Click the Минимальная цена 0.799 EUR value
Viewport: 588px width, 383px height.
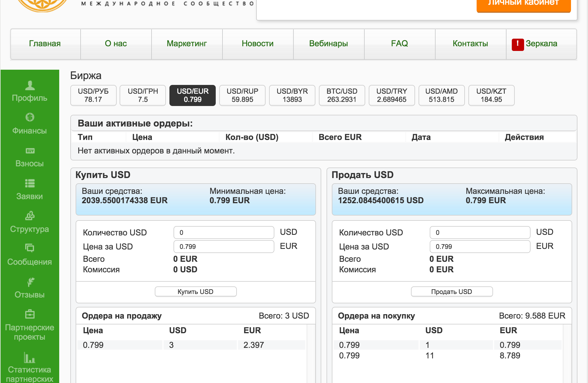tap(230, 201)
